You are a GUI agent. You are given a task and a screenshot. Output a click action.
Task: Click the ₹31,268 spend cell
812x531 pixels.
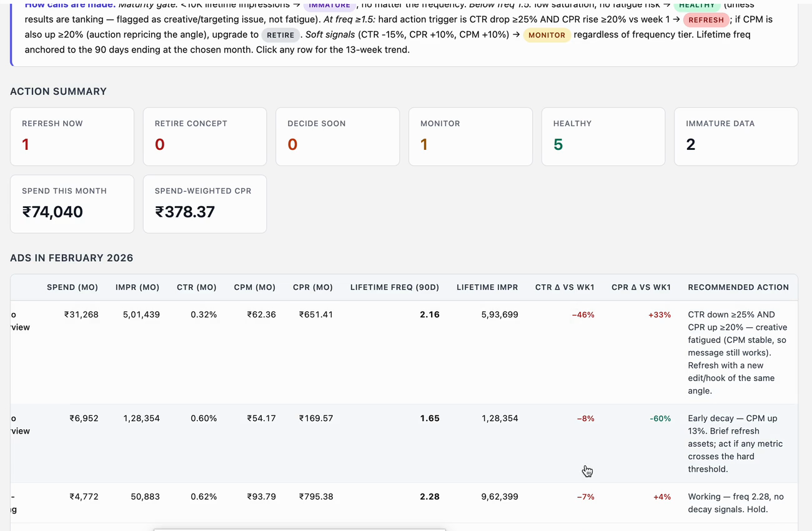coord(81,314)
